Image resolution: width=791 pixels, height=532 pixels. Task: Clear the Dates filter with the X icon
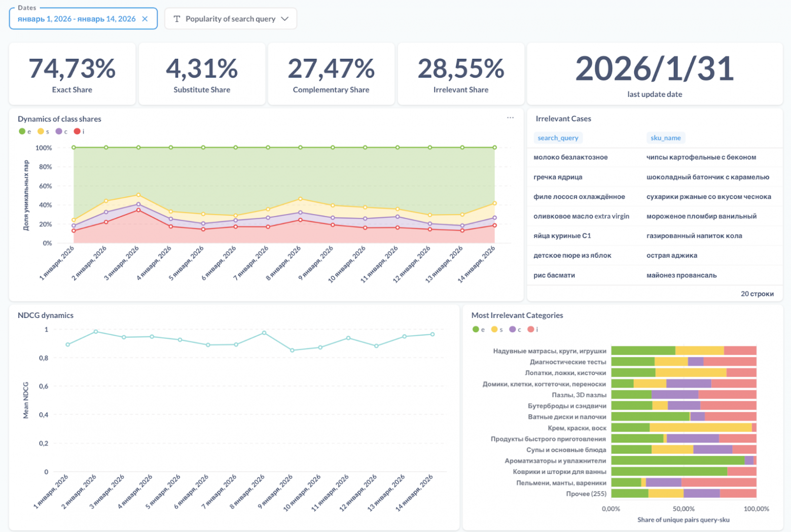point(145,19)
